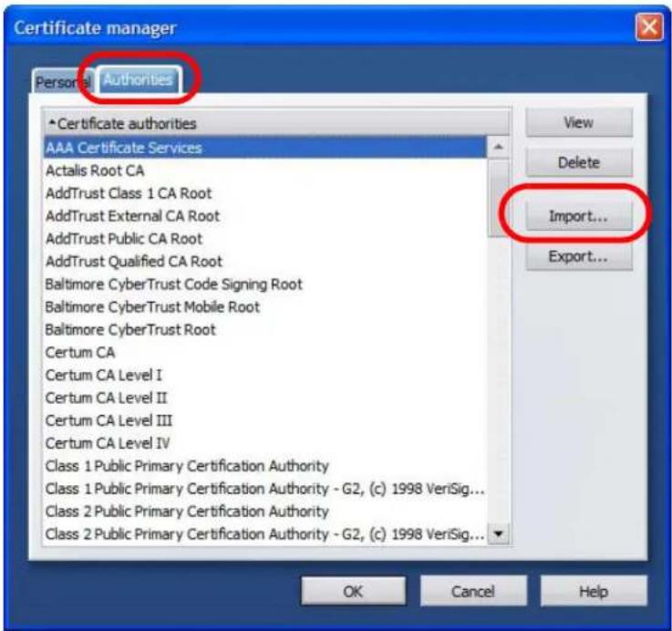The width and height of the screenshot is (672, 631).
Task: Select Actalis Root CA
Action: coord(264,171)
